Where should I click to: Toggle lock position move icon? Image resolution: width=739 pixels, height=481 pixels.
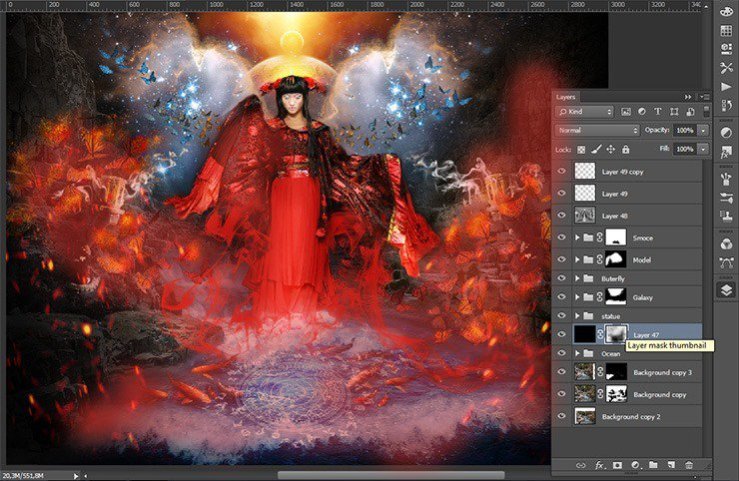pos(611,149)
